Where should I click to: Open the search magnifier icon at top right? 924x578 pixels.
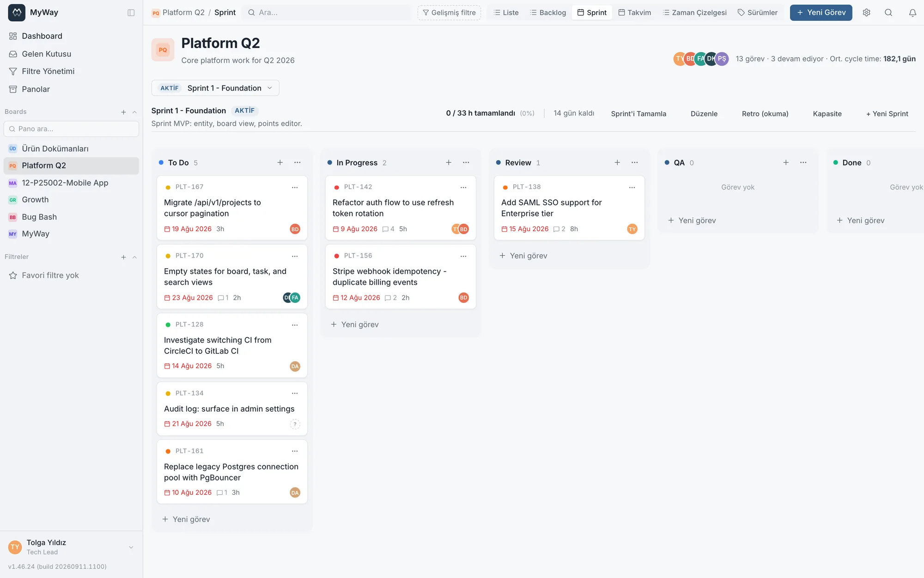pyautogui.click(x=888, y=12)
